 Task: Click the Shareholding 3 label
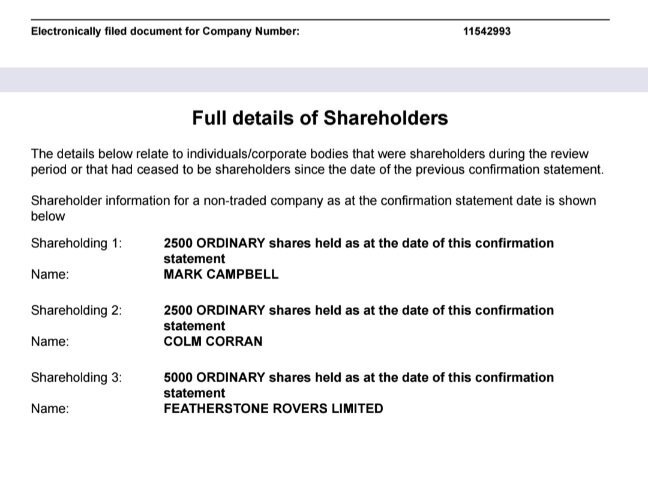coord(76,377)
